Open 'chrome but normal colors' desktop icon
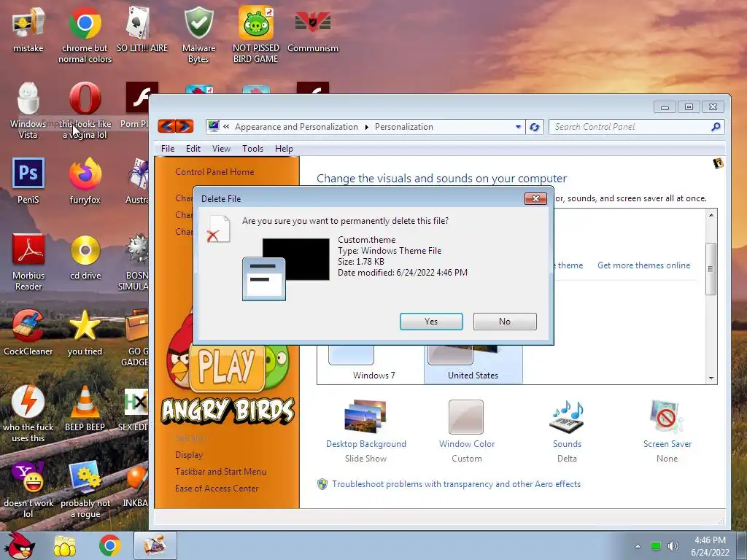Viewport: 747px width, 560px height. click(85, 23)
